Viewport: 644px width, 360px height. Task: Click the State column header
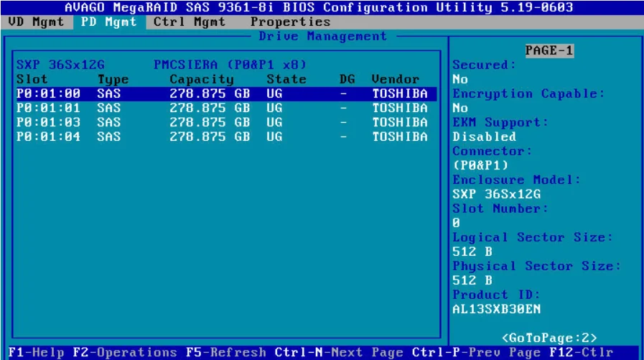pos(286,79)
